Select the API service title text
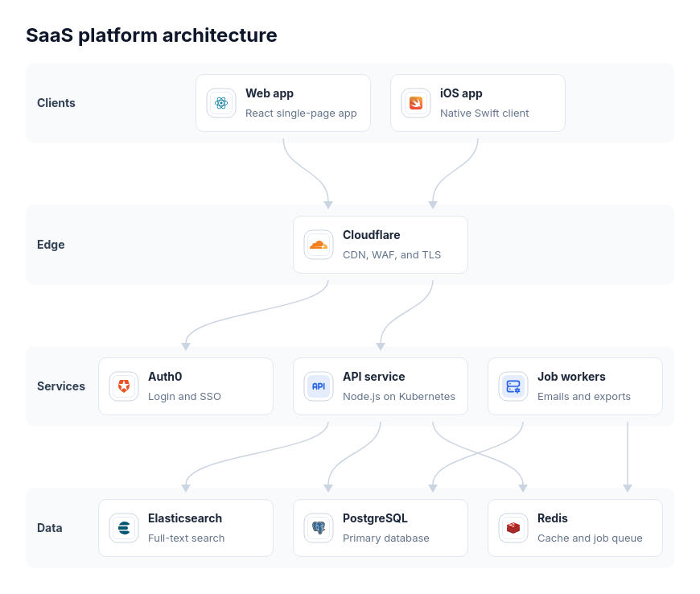Viewport: 700px width, 594px height. [x=373, y=377]
